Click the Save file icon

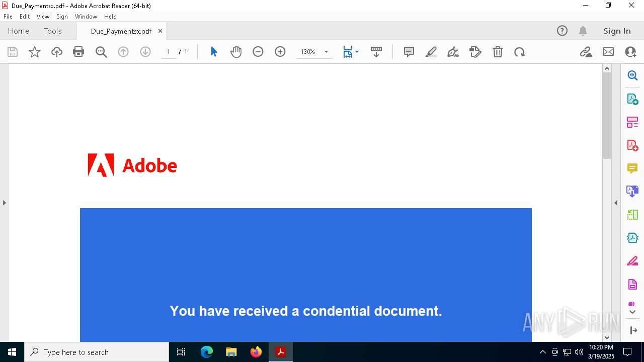(x=13, y=52)
